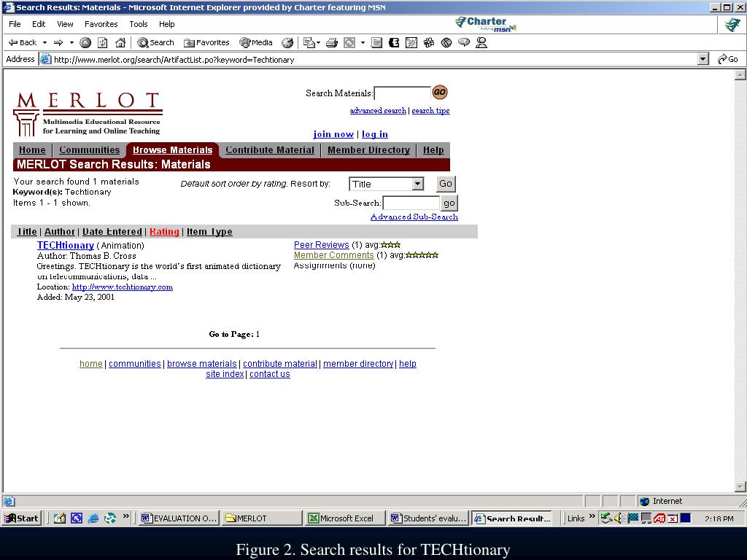This screenshot has width=747, height=560.
Task: Click the Discuss notepad toolbar icon
Action: tap(376, 42)
